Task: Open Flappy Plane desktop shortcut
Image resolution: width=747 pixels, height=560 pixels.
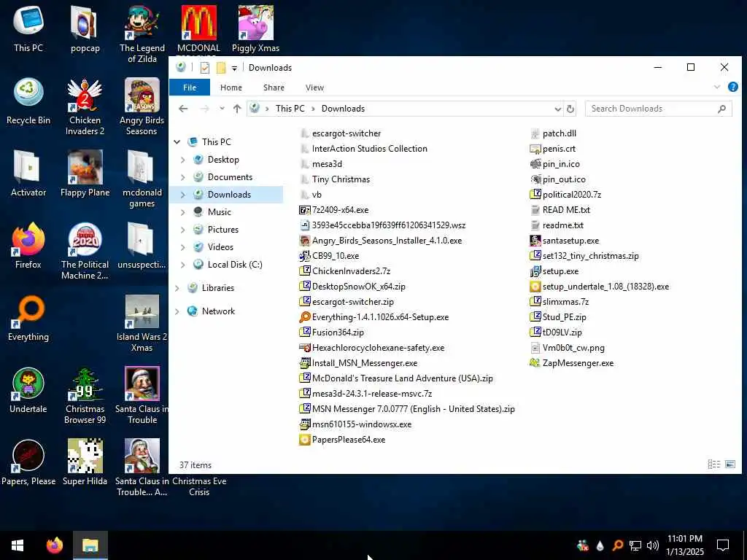Action: (85, 173)
